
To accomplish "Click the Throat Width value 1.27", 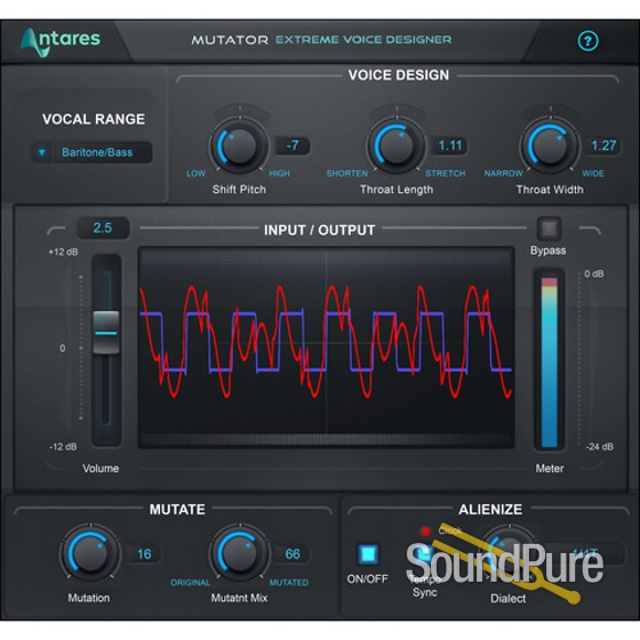I will pyautogui.click(x=603, y=145).
